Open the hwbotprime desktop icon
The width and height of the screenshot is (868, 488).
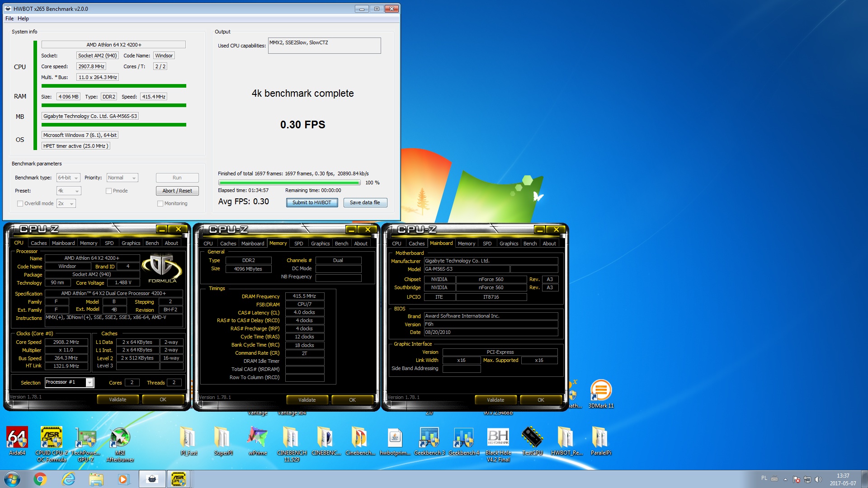395,441
